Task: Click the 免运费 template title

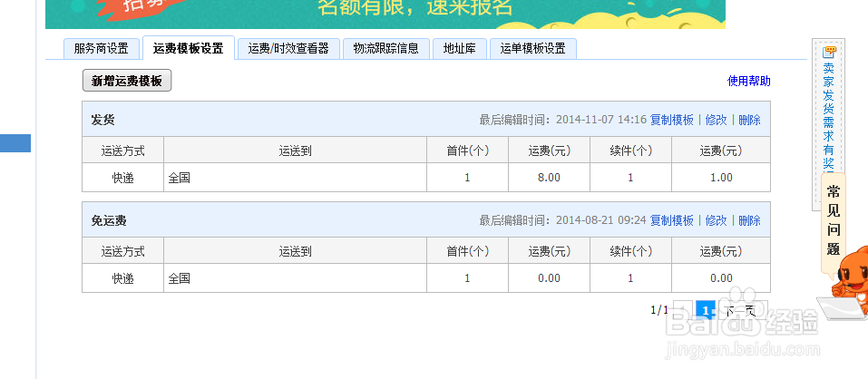Action: coord(109,220)
